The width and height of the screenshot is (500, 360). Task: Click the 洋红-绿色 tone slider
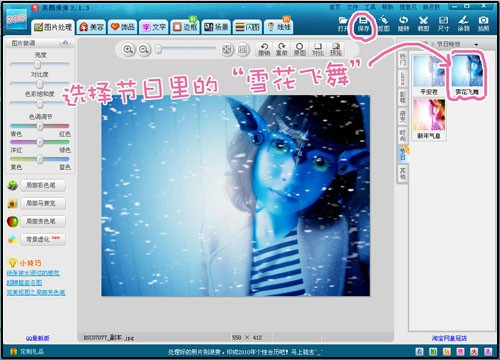(40, 142)
